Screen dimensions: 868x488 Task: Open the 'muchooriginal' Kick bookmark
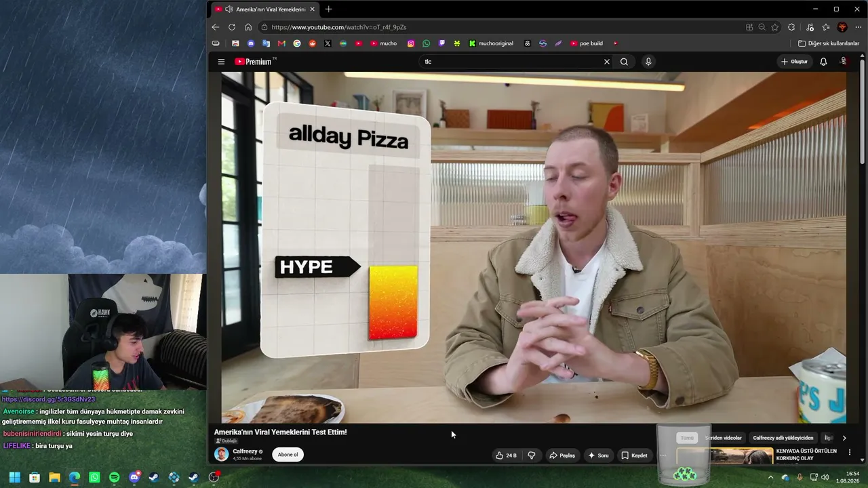491,43
